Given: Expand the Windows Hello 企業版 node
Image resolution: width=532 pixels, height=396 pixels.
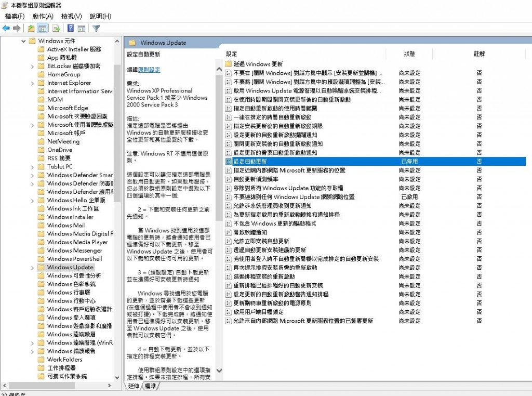Looking at the screenshot, I should 33,201.
